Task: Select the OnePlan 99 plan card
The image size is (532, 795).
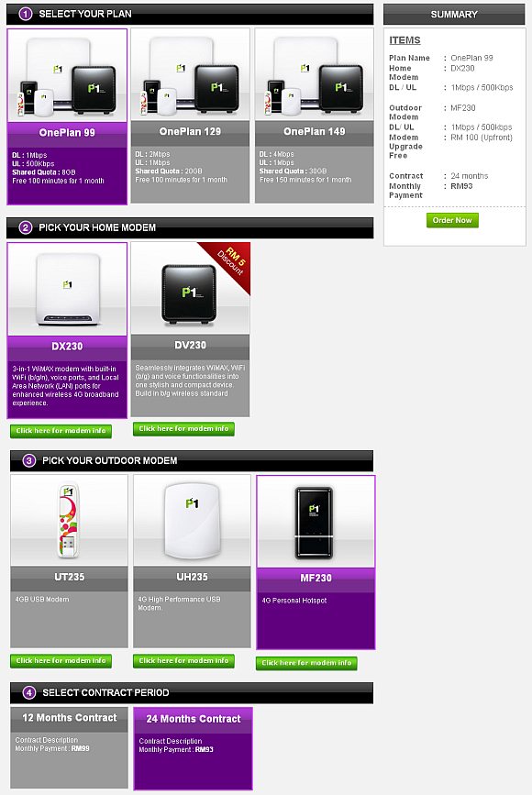Action: 67,116
